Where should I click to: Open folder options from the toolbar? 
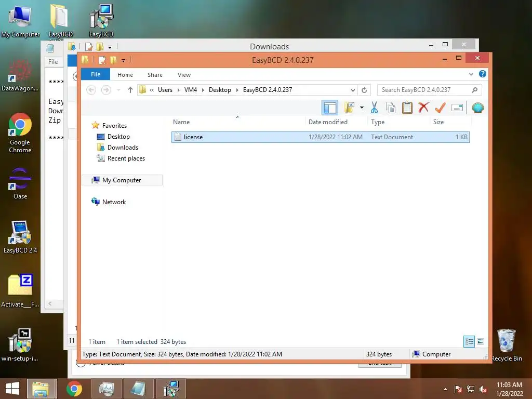349,108
